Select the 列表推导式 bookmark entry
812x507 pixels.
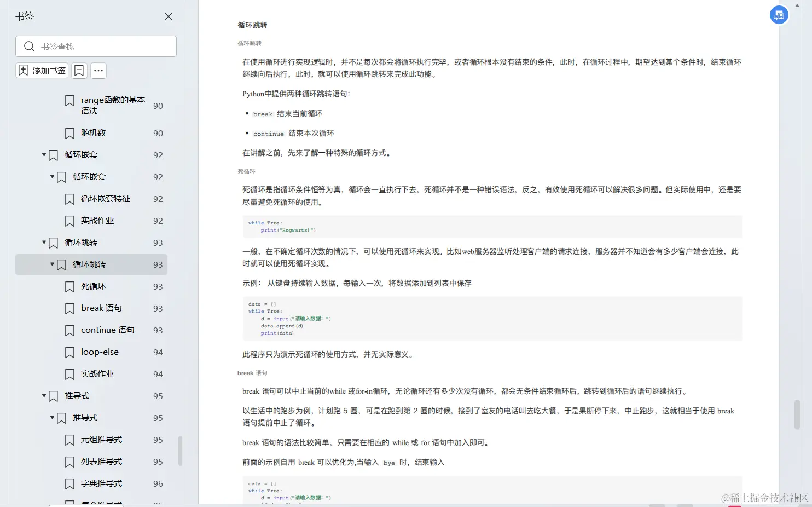click(101, 462)
